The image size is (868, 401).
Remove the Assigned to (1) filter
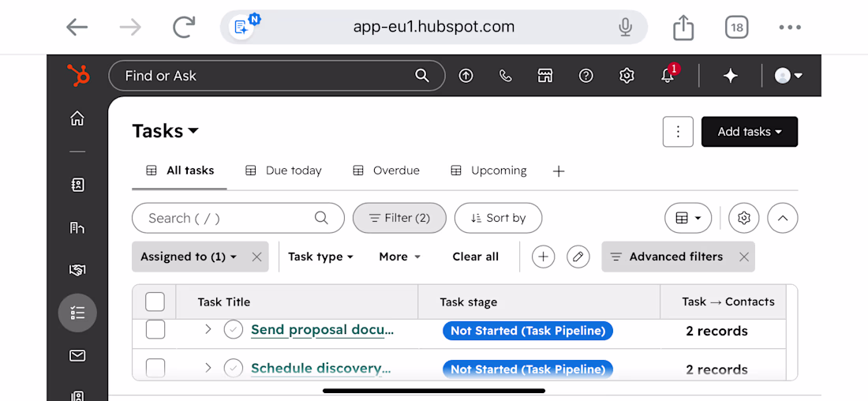(x=256, y=257)
